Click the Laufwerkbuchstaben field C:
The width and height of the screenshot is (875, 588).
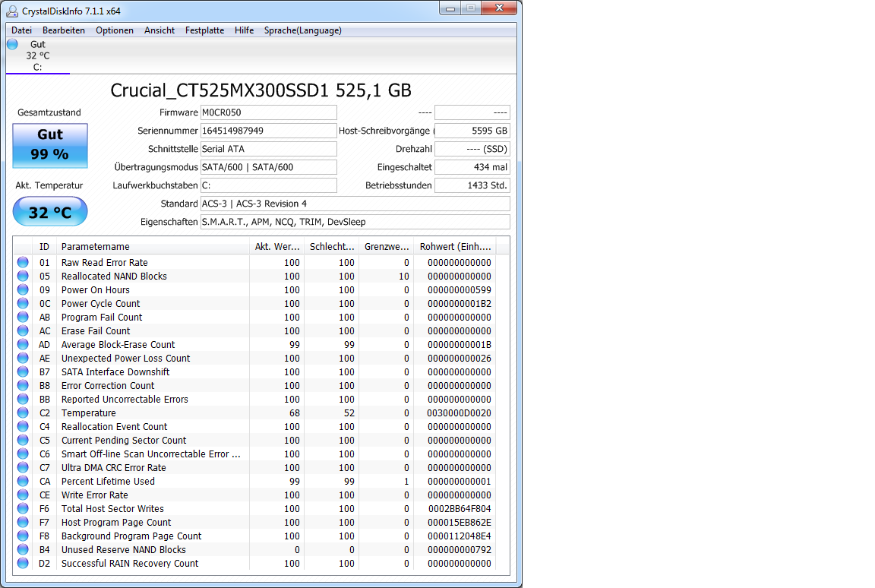point(268,185)
